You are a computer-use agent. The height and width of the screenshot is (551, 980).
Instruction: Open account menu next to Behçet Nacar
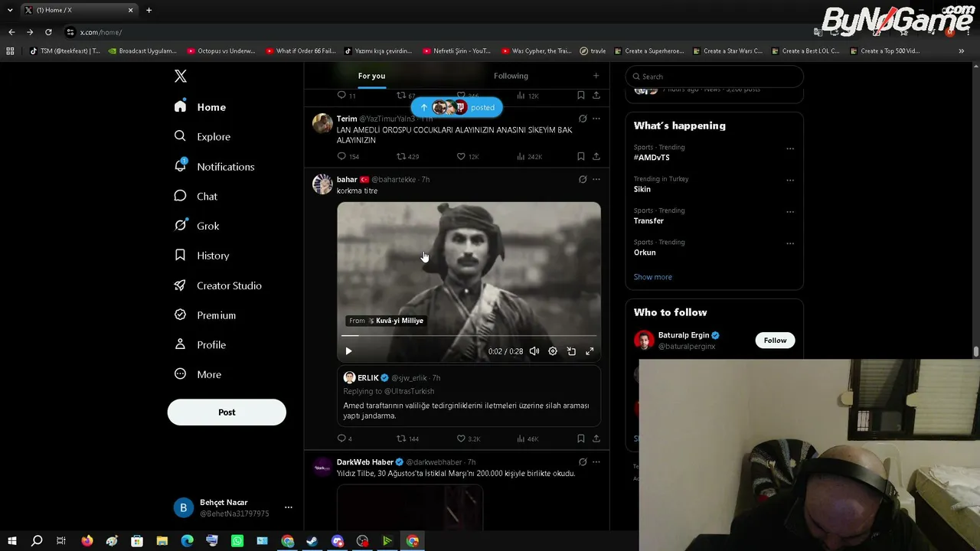[289, 507]
